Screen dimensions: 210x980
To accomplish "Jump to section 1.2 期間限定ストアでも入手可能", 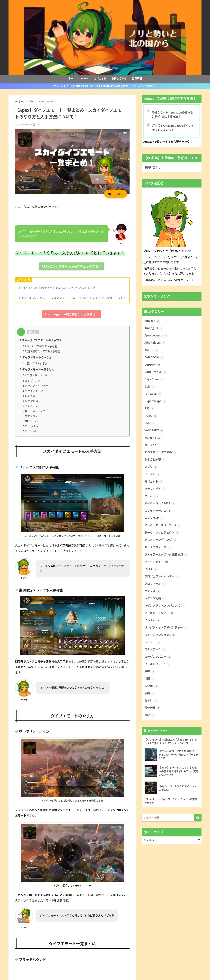I will 42,351.
